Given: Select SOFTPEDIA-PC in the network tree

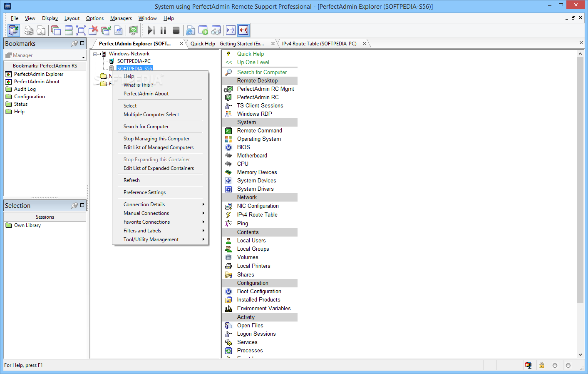Looking at the screenshot, I should 134,61.
